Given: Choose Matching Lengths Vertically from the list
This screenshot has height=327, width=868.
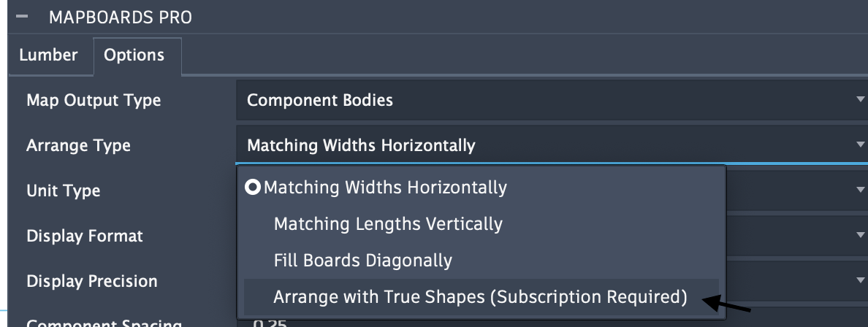Looking at the screenshot, I should [x=388, y=223].
